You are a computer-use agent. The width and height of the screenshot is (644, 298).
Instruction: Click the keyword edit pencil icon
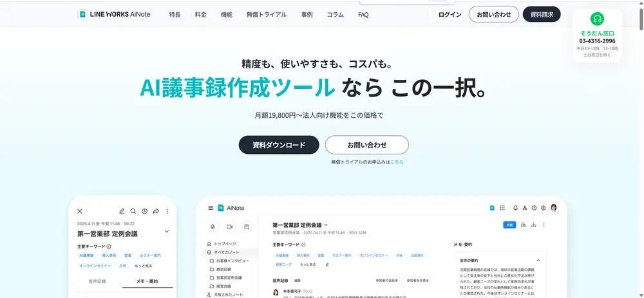327,265
